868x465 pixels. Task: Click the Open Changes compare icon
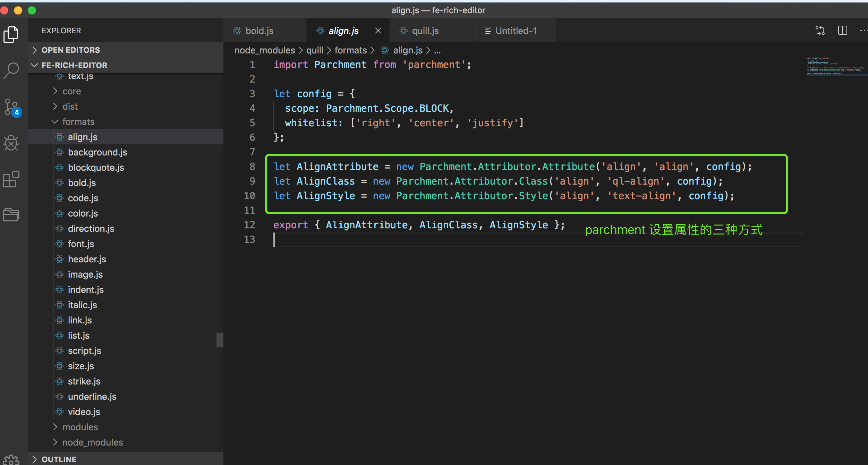pos(820,31)
